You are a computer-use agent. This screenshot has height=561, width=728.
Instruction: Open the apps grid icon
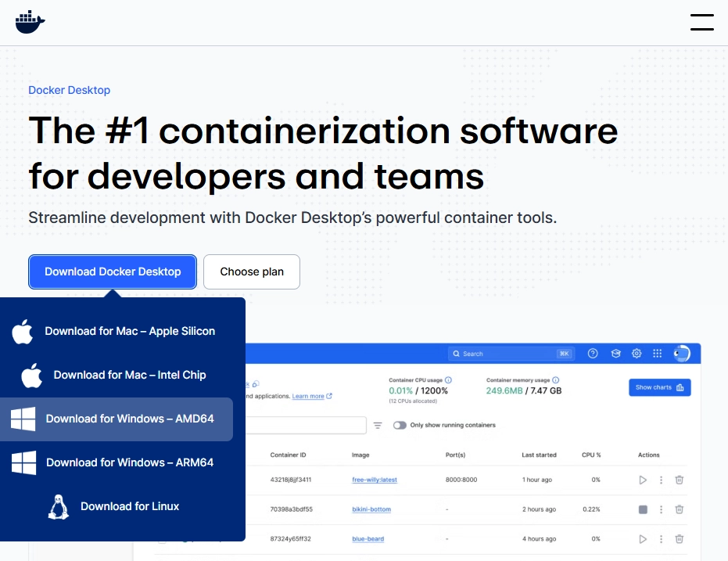(658, 354)
